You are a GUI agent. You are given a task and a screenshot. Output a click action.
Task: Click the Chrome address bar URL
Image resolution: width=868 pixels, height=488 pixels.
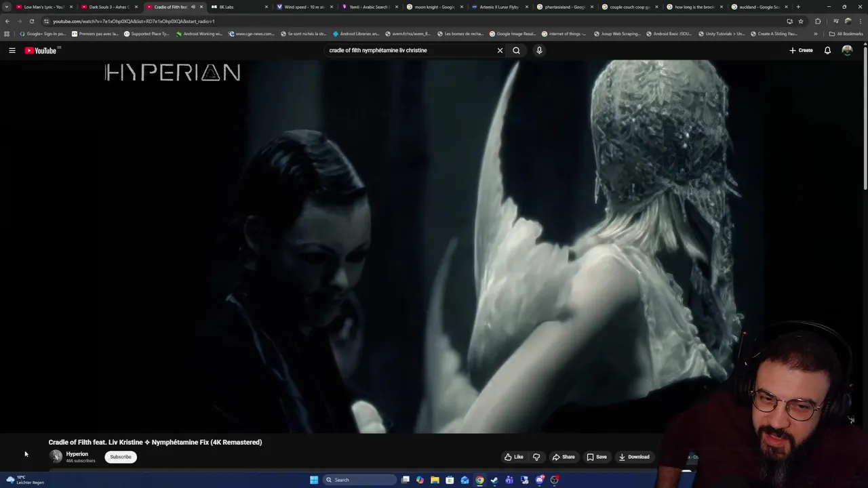[134, 21]
